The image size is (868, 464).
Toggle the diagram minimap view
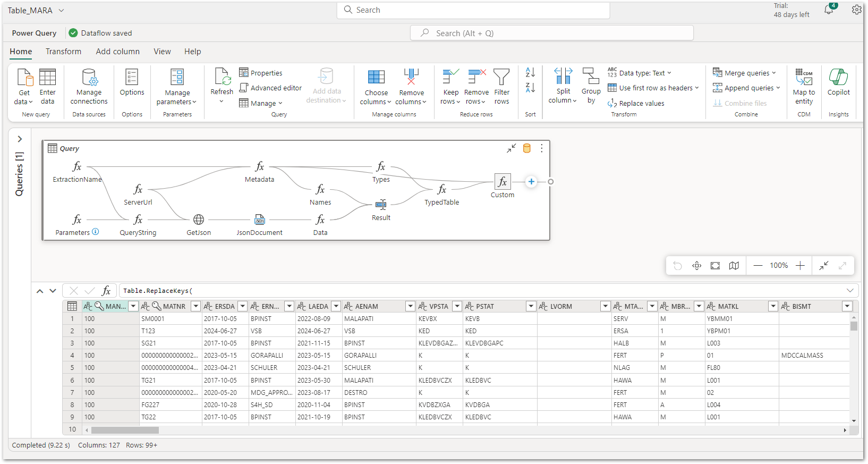coord(734,266)
